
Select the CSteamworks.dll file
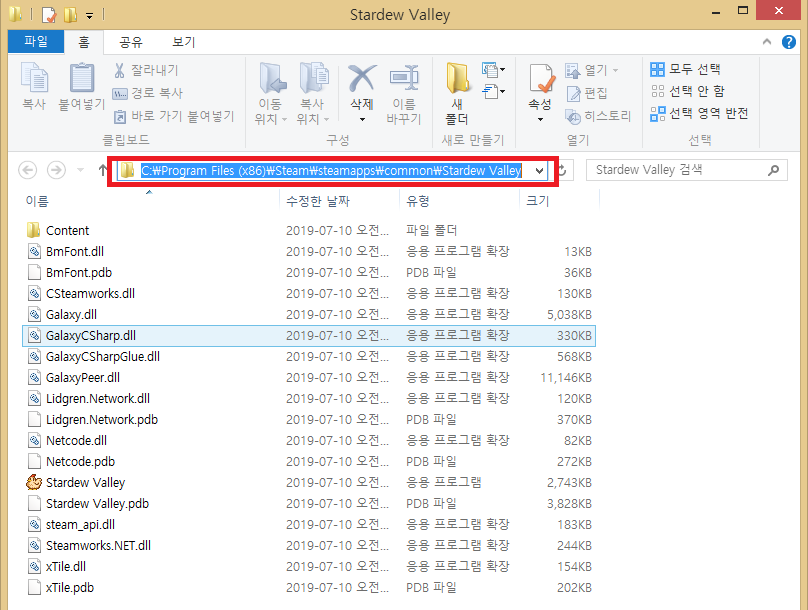[x=309, y=294]
